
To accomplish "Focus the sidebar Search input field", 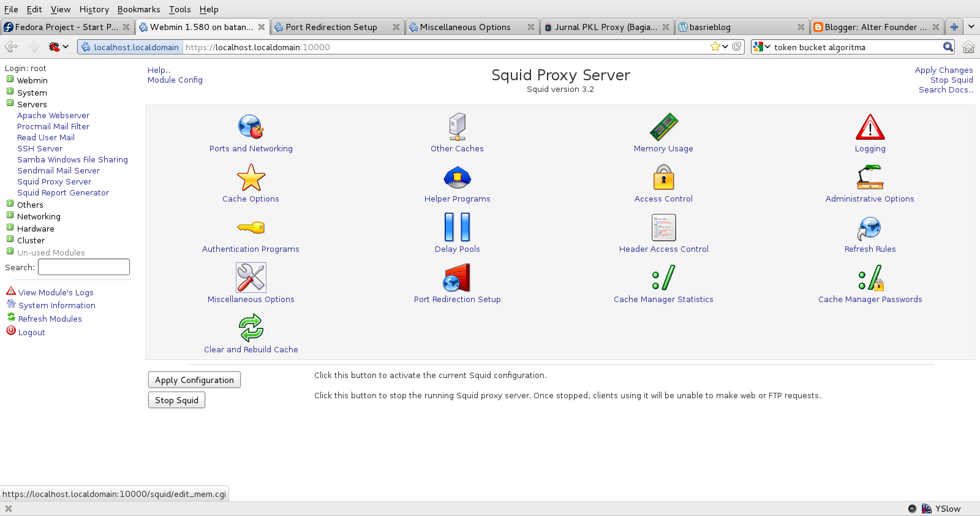I will [84, 267].
